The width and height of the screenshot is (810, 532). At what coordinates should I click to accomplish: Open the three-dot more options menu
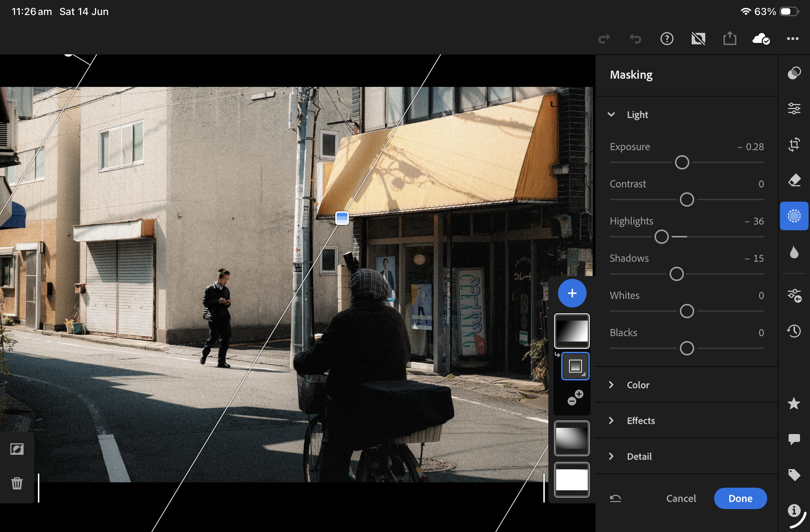tap(792, 38)
